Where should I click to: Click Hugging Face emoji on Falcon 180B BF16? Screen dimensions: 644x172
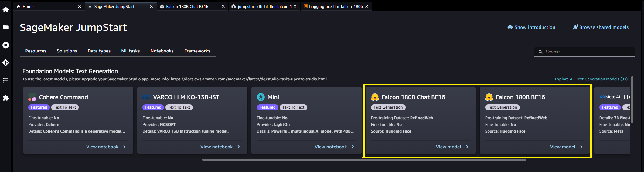tap(489, 97)
